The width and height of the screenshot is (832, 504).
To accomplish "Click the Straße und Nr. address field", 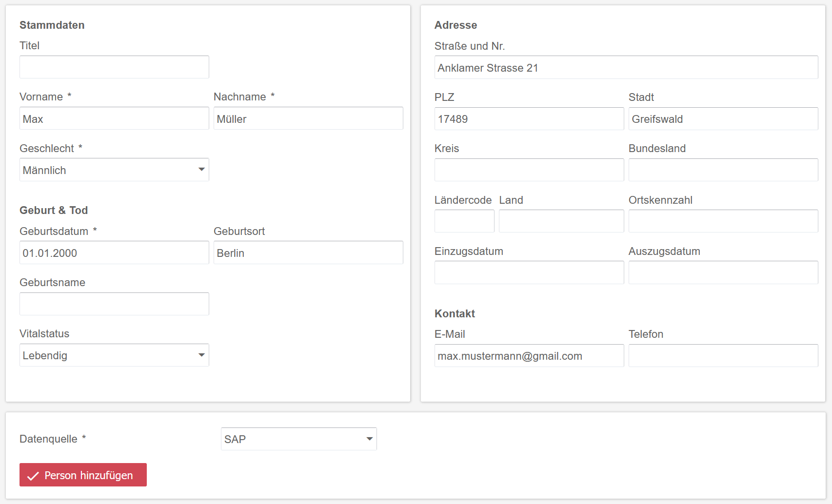I will click(x=626, y=67).
